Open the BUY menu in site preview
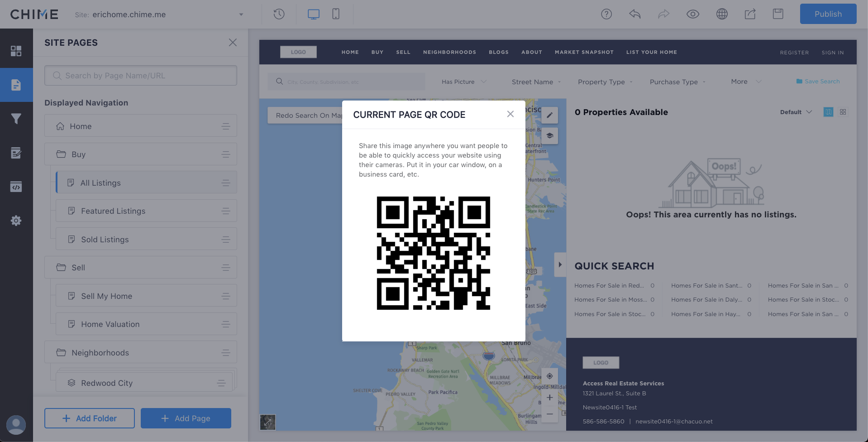 point(377,52)
